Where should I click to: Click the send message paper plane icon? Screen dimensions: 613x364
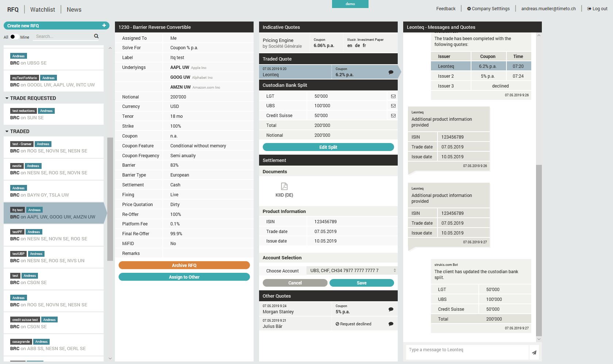click(x=534, y=352)
